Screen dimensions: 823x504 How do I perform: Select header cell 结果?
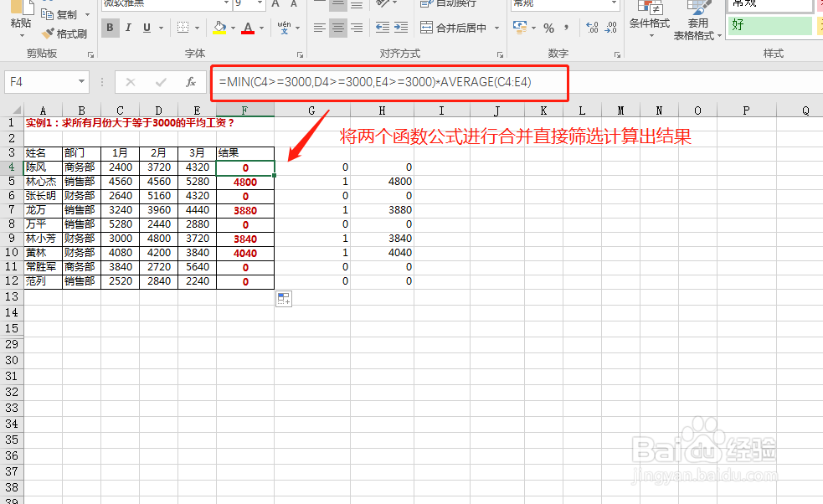pyautogui.click(x=245, y=153)
